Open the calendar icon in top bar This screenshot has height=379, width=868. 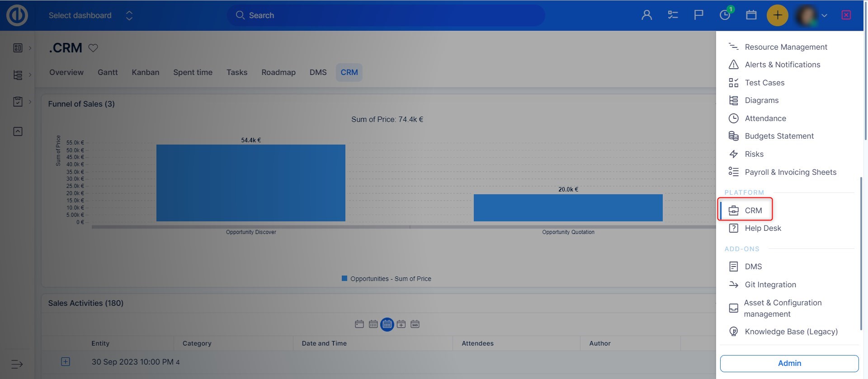pos(751,15)
